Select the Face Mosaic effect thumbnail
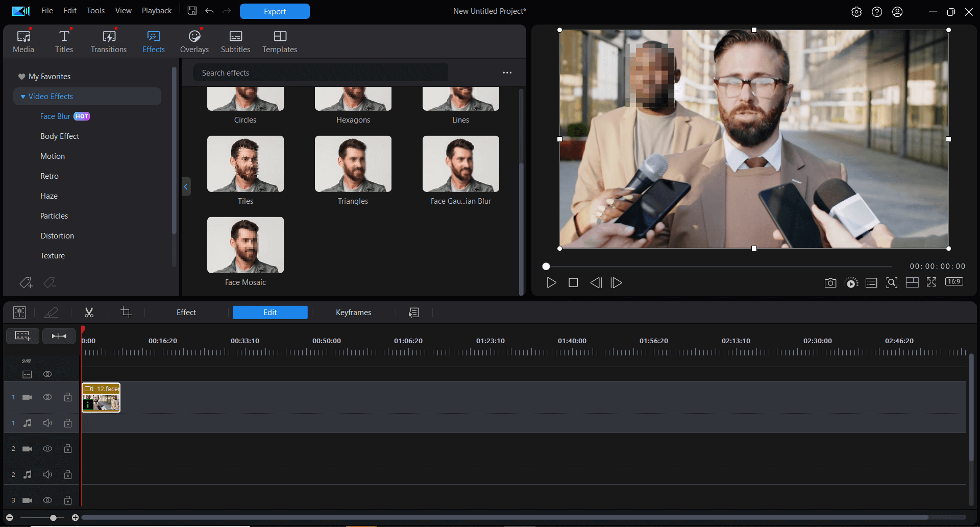The image size is (980, 527). click(245, 245)
